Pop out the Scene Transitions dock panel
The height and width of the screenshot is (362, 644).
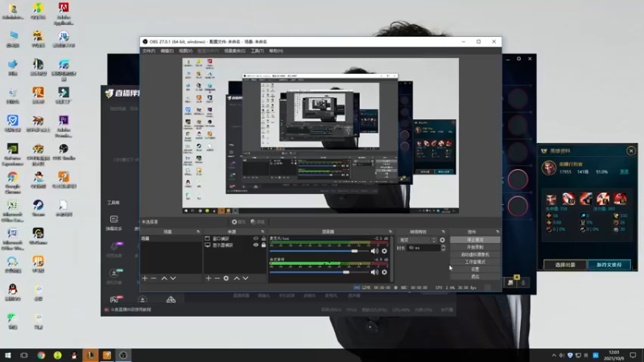(444, 232)
